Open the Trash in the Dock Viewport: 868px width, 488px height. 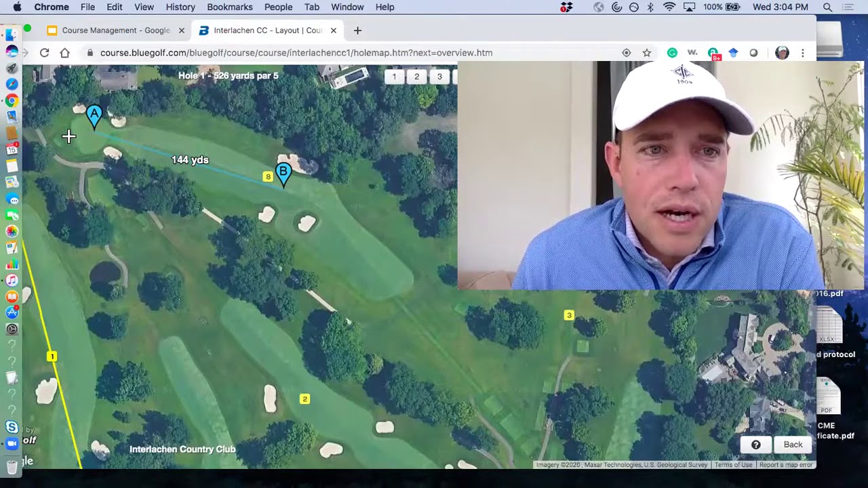tap(12, 466)
